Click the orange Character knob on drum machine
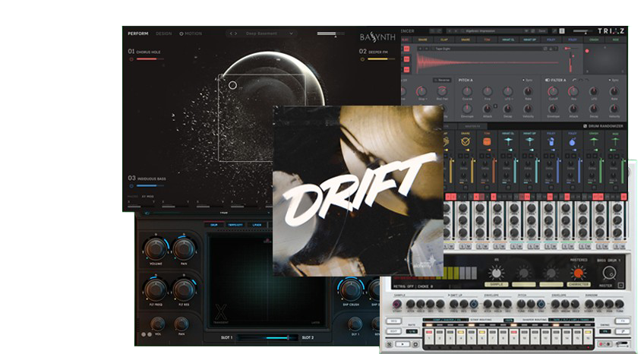The width and height of the screenshot is (644, 354). point(578,273)
